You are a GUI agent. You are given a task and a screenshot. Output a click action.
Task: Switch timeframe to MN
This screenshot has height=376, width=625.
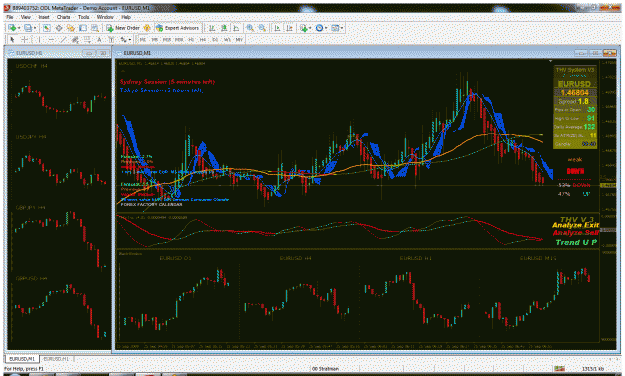[239, 39]
